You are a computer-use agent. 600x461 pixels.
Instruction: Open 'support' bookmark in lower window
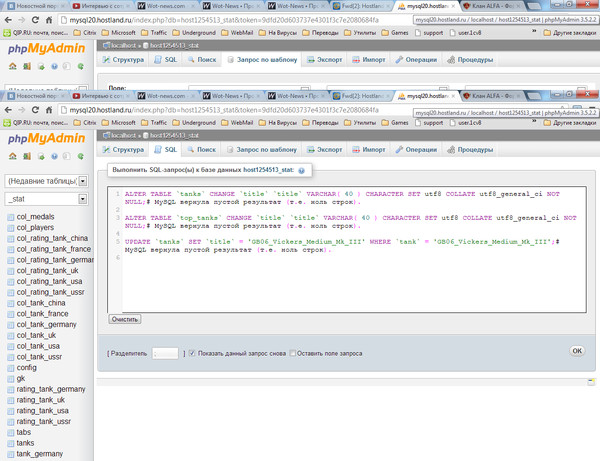click(429, 123)
